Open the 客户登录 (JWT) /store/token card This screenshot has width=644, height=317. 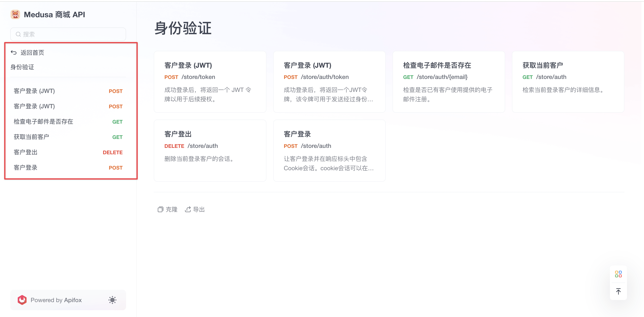(210, 82)
